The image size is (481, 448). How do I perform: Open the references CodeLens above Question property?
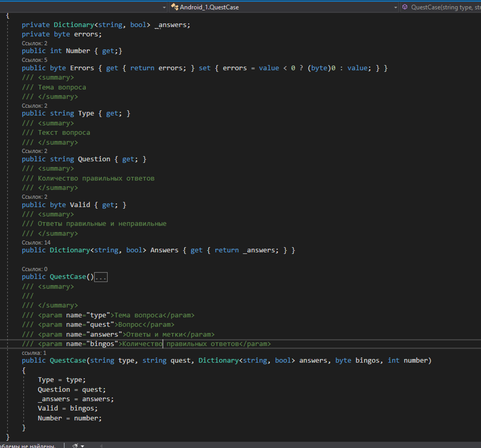pyautogui.click(x=34, y=151)
